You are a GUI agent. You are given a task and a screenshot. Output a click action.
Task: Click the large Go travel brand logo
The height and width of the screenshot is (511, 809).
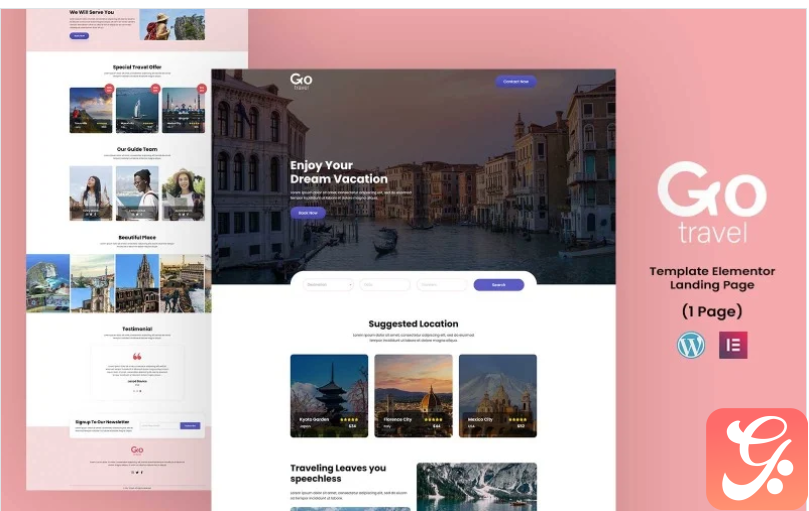click(x=712, y=202)
